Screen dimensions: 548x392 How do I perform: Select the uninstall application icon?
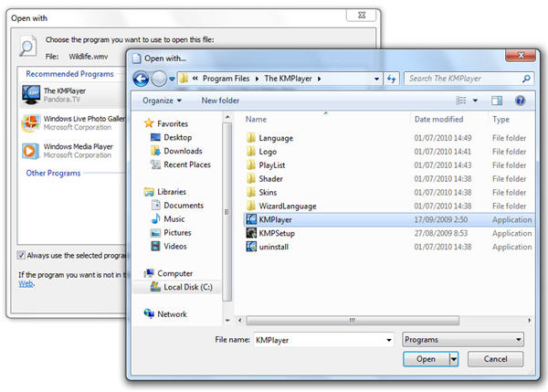pyautogui.click(x=252, y=247)
